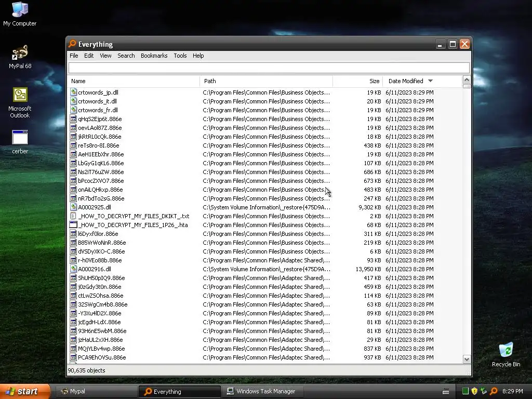Select the file Ns2iT76uZW.886e
532x399 pixels.
(x=101, y=171)
